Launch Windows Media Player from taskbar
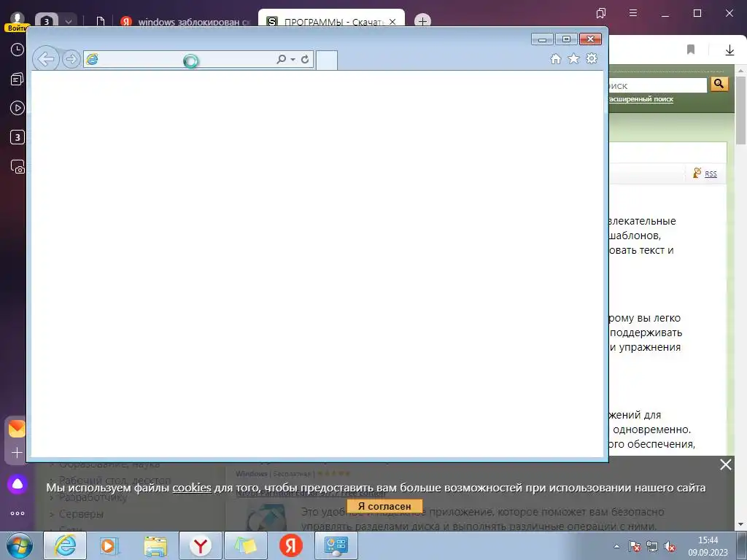The height and width of the screenshot is (560, 747). point(109,545)
